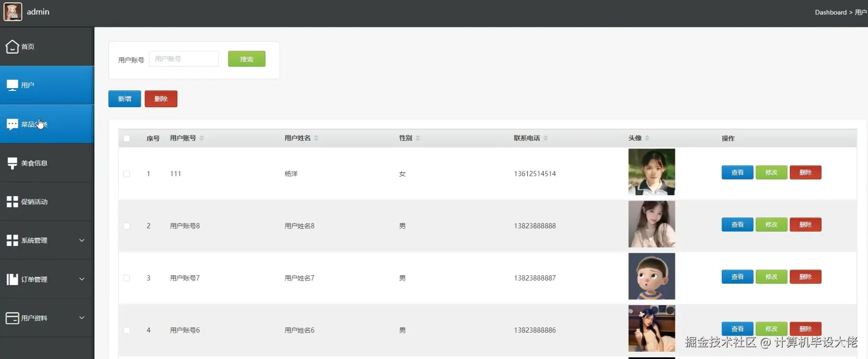868x359 pixels.
Task: Open avatar thumbnail of 用户姓名7
Action: tap(651, 276)
